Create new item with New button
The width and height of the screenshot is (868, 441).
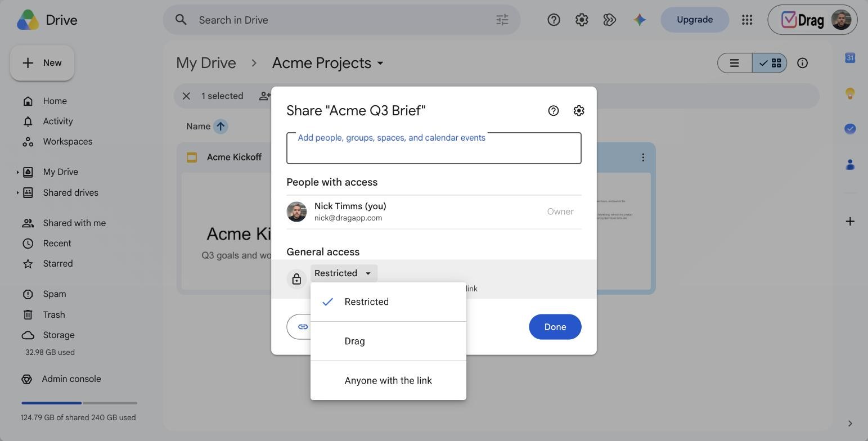[42, 63]
